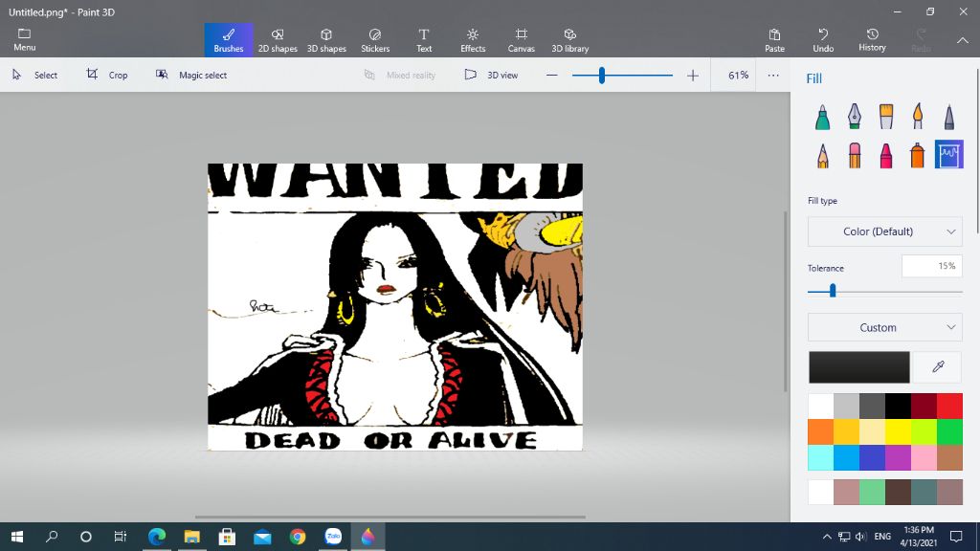Viewport: 980px width, 551px height.
Task: Select the Oil brush
Action: tap(886, 116)
